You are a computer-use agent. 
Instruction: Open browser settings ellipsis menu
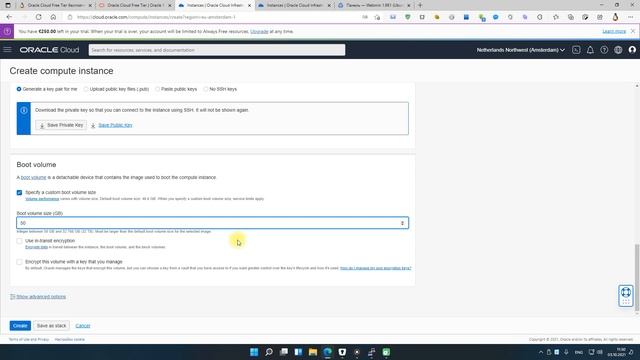(x=631, y=17)
